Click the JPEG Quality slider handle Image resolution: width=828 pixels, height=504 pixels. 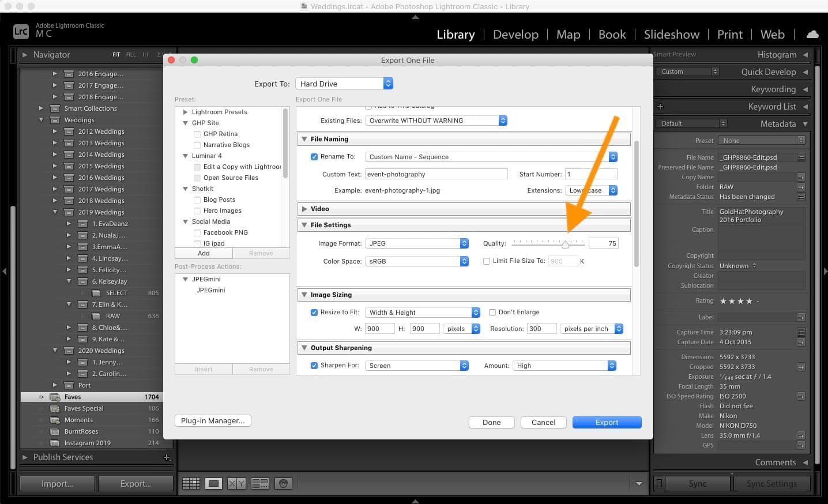565,245
